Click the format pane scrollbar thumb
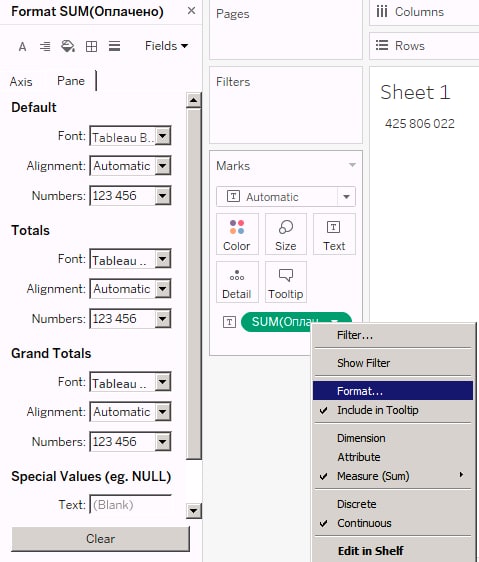This screenshot has width=479, height=562. pos(194,283)
